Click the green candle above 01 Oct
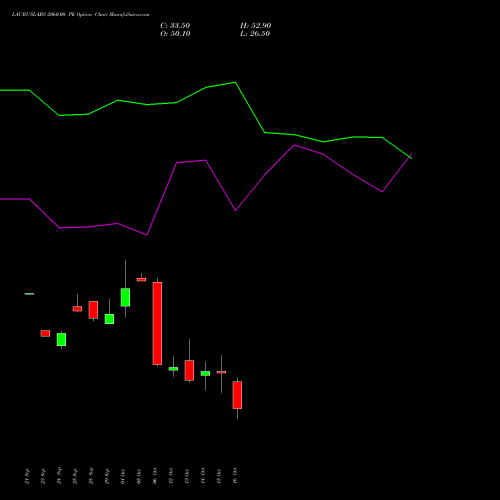The width and height of the screenshot is (500, 500). (125, 297)
